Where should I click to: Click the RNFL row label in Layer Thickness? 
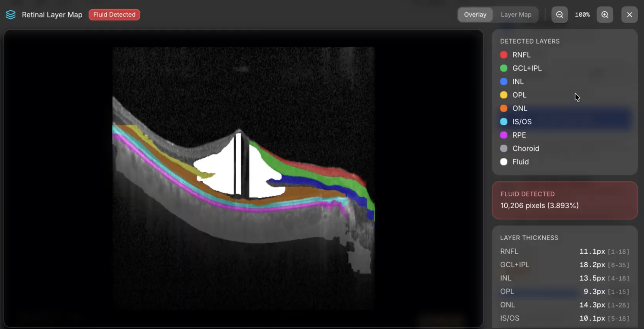509,251
